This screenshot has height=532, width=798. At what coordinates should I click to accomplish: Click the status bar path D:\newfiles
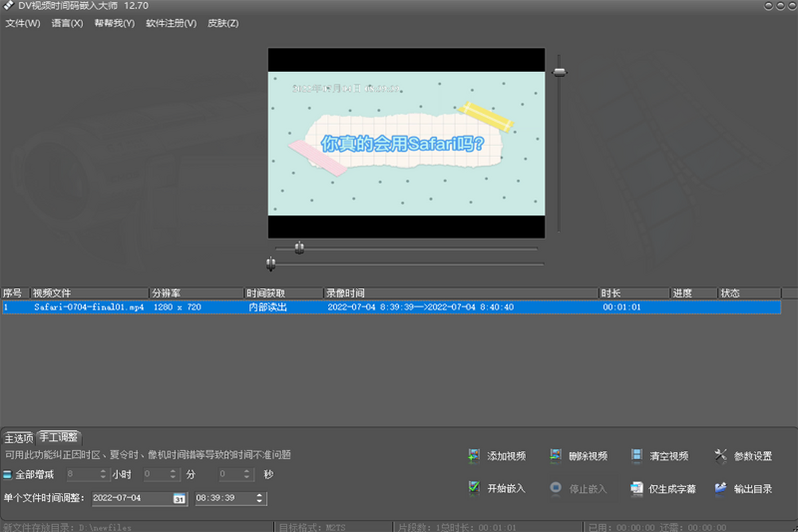105,527
